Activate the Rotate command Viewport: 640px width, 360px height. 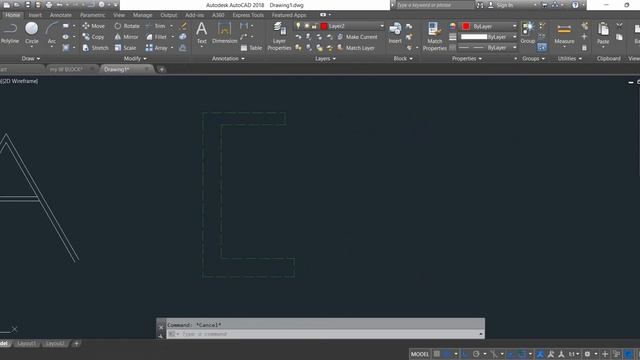point(127,26)
